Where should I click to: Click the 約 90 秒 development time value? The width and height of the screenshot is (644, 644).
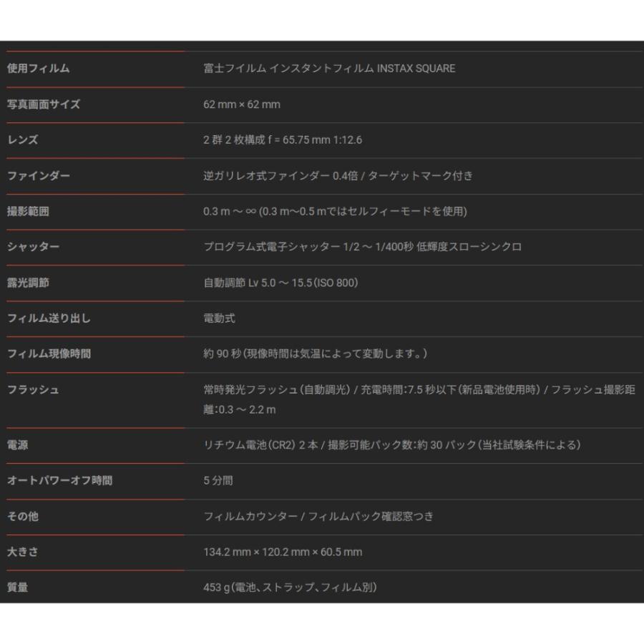(x=315, y=354)
